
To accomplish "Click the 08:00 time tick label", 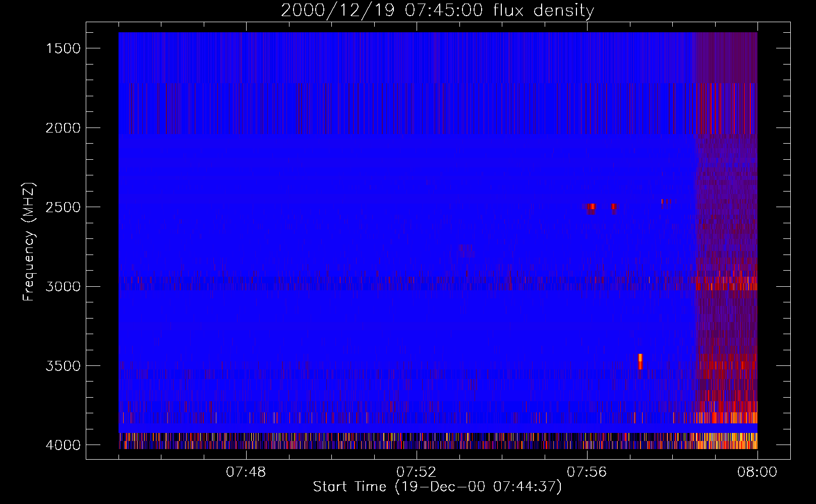I will coord(757,472).
